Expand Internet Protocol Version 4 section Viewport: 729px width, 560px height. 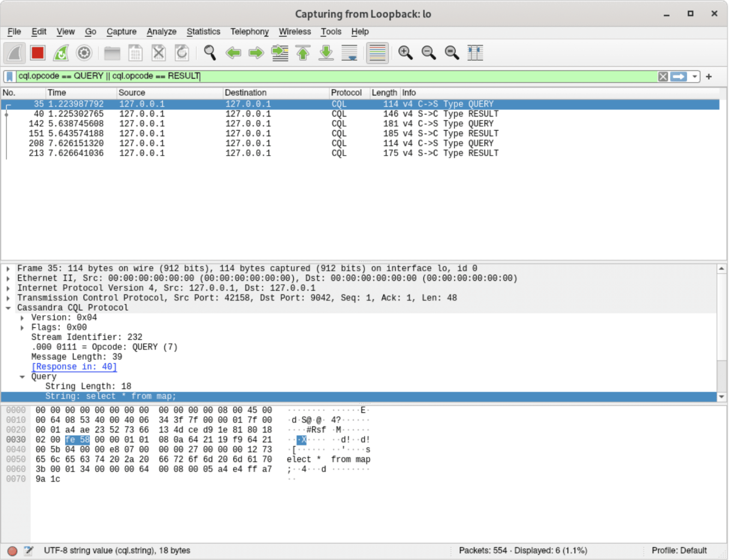click(x=8, y=288)
